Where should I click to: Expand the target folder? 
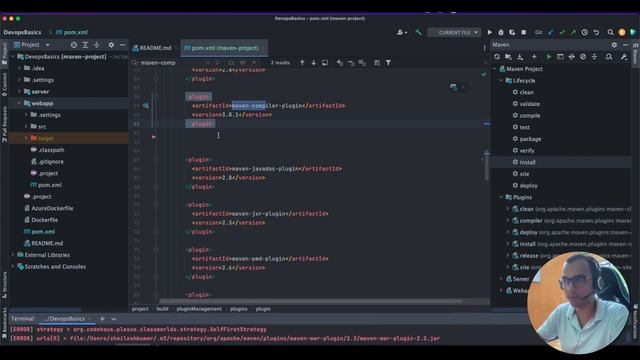click(x=26, y=138)
